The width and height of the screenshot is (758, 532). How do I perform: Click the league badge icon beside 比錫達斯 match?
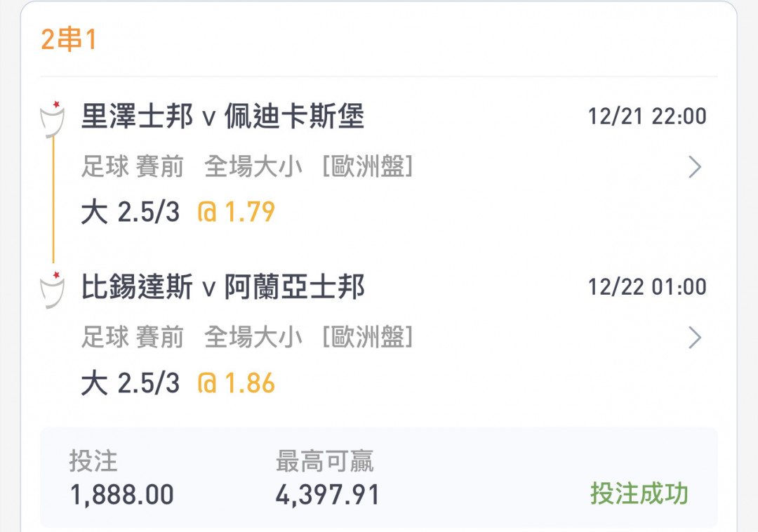click(52, 290)
